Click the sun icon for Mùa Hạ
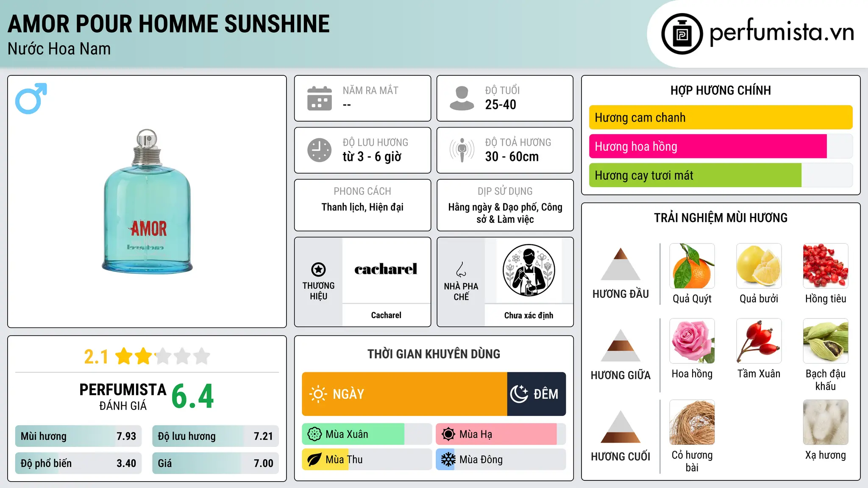The width and height of the screenshot is (868, 488). tap(448, 434)
